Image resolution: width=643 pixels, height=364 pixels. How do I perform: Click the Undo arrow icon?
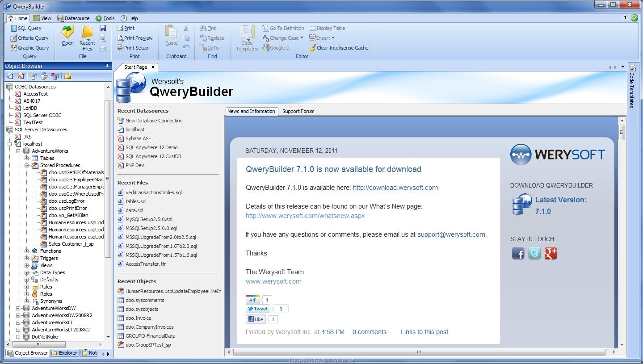(186, 47)
